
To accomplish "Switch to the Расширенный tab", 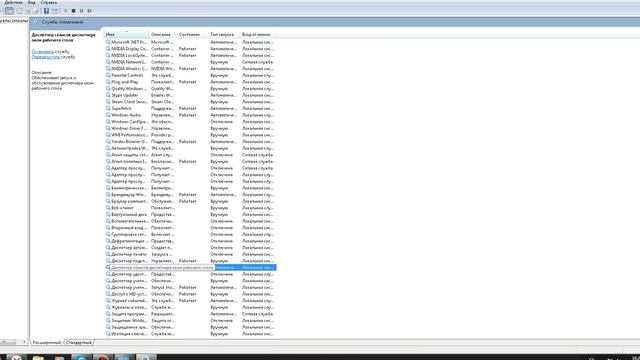I will point(47,342).
